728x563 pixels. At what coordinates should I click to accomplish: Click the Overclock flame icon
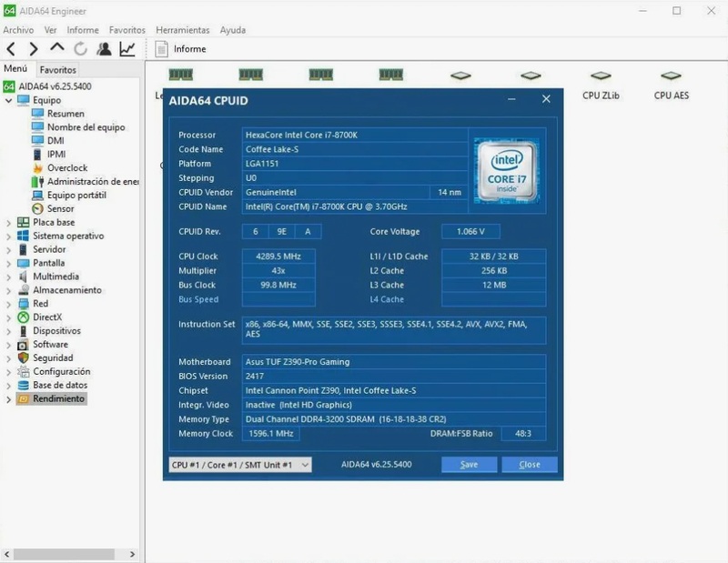[x=37, y=168]
